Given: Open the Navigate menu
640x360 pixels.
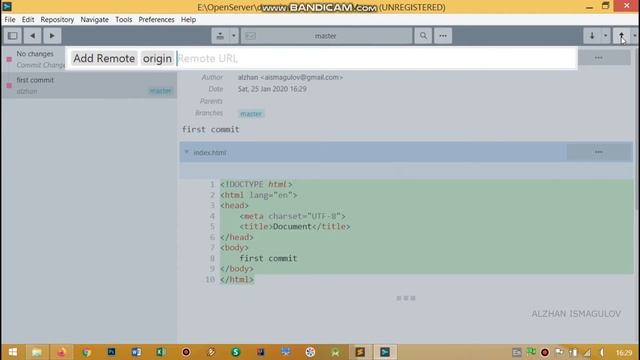Looking at the screenshot, I should [95, 20].
